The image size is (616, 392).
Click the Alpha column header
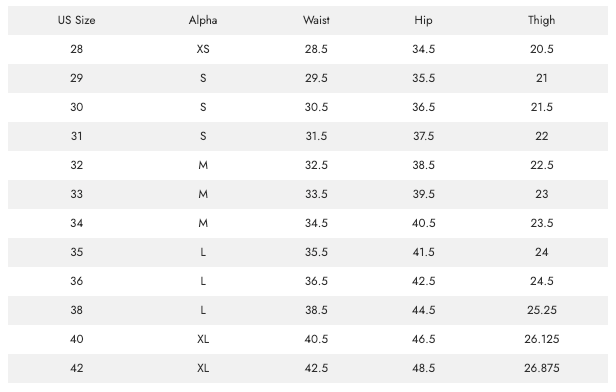pyautogui.click(x=203, y=20)
